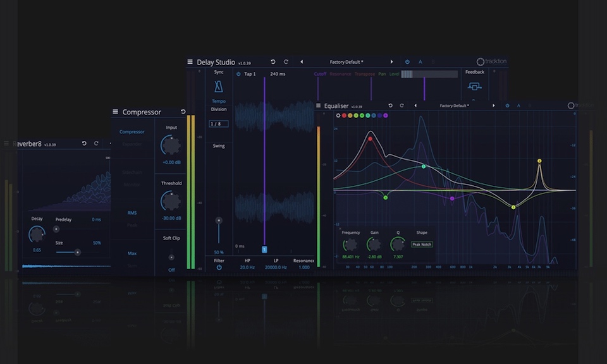Select A state in Equaliser
This screenshot has height=364, width=607.
(x=518, y=106)
